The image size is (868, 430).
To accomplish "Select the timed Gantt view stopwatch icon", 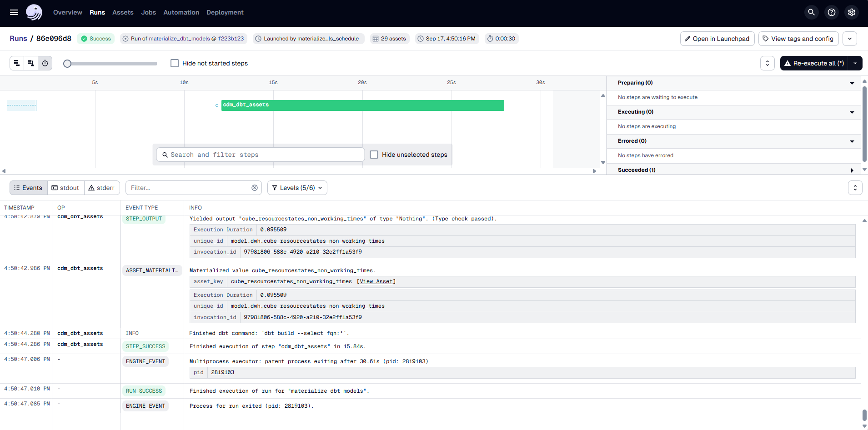I will point(45,63).
